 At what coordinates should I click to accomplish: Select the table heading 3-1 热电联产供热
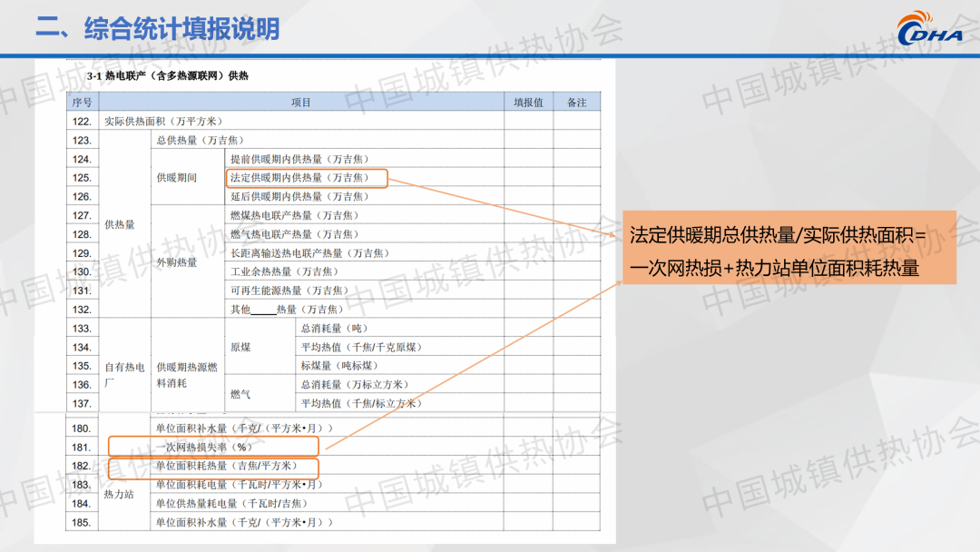pyautogui.click(x=167, y=75)
